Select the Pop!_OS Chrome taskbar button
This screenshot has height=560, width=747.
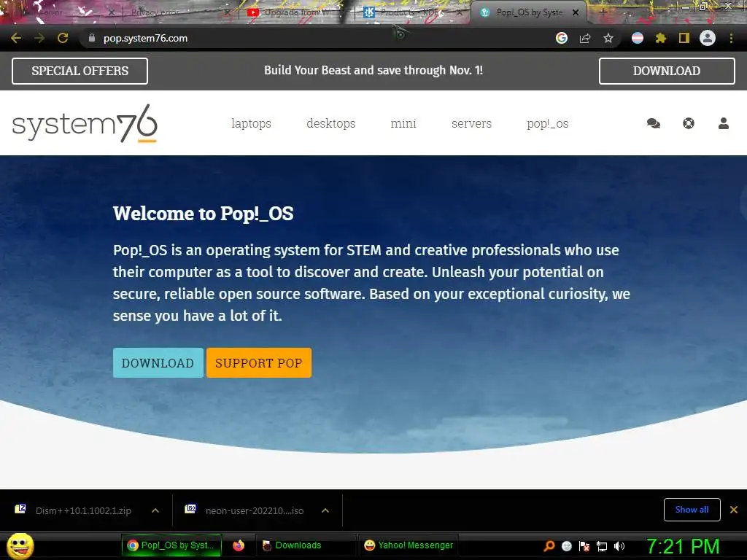(171, 545)
